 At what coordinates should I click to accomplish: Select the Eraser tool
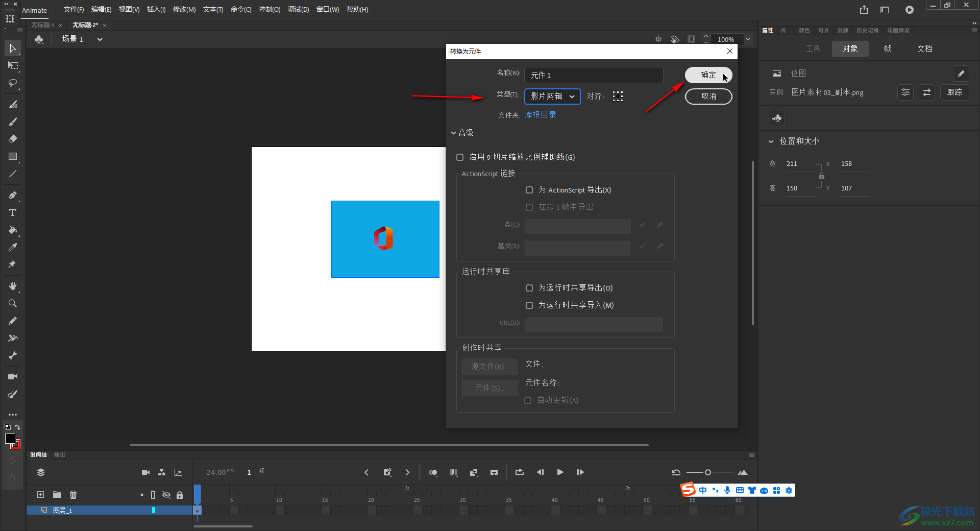pyautogui.click(x=13, y=139)
